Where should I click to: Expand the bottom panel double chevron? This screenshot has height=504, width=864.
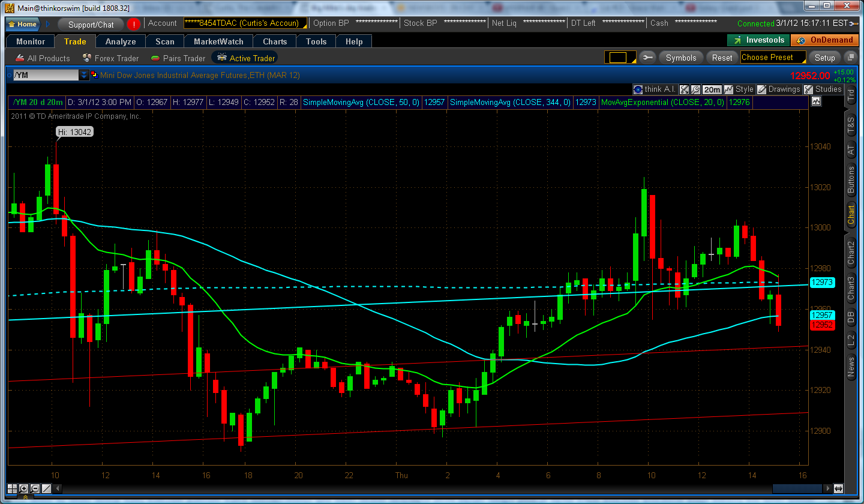26,498
